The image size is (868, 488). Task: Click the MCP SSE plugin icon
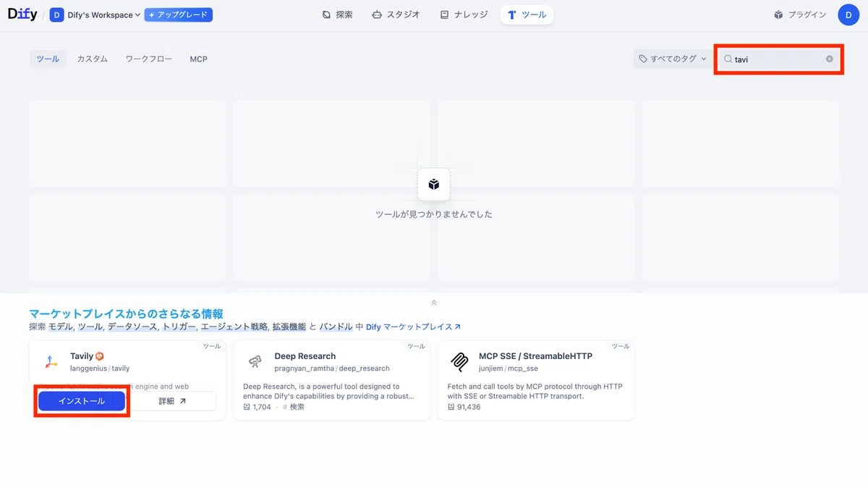(459, 362)
